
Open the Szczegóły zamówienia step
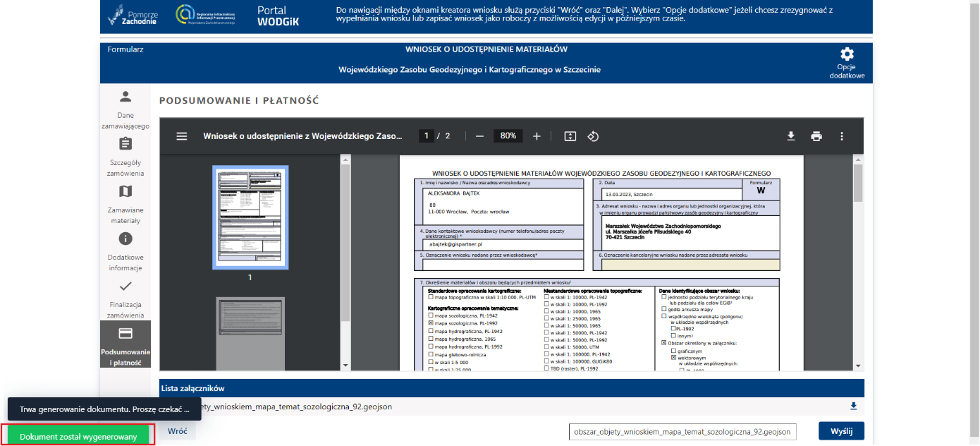125,157
